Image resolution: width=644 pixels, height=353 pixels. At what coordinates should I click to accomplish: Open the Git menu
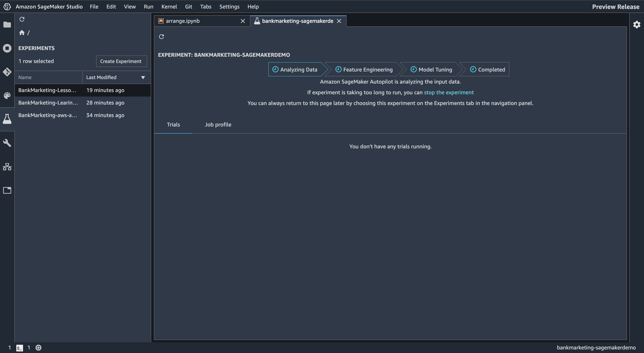[x=189, y=6]
